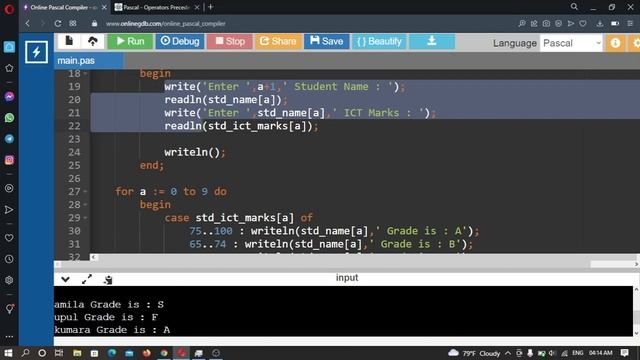This screenshot has width=640, height=360.
Task: Reload the current page
Action: coord(58,24)
